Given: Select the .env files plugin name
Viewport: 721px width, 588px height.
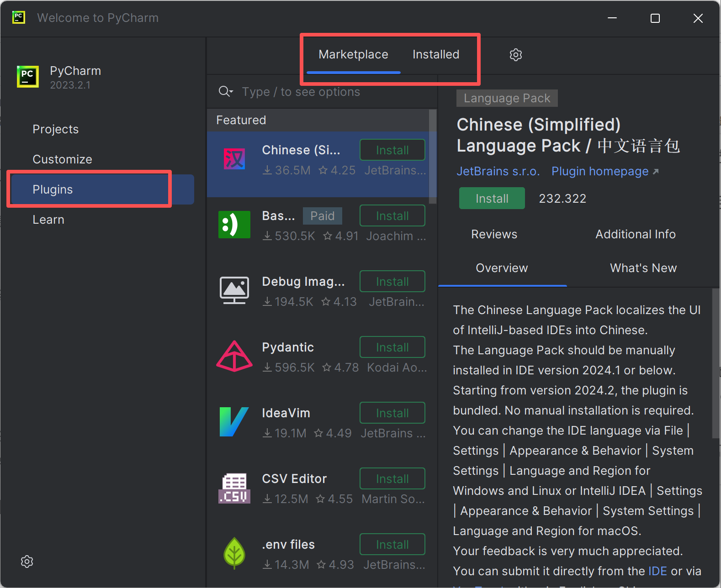Looking at the screenshot, I should 288,545.
